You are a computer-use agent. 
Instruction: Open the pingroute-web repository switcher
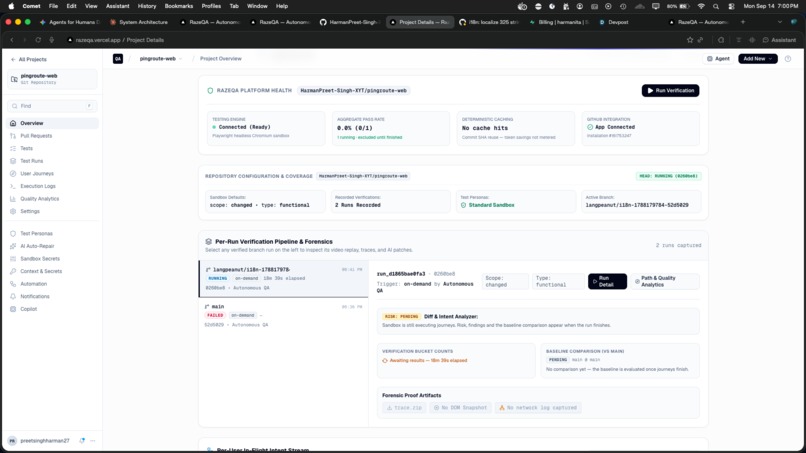click(x=52, y=79)
